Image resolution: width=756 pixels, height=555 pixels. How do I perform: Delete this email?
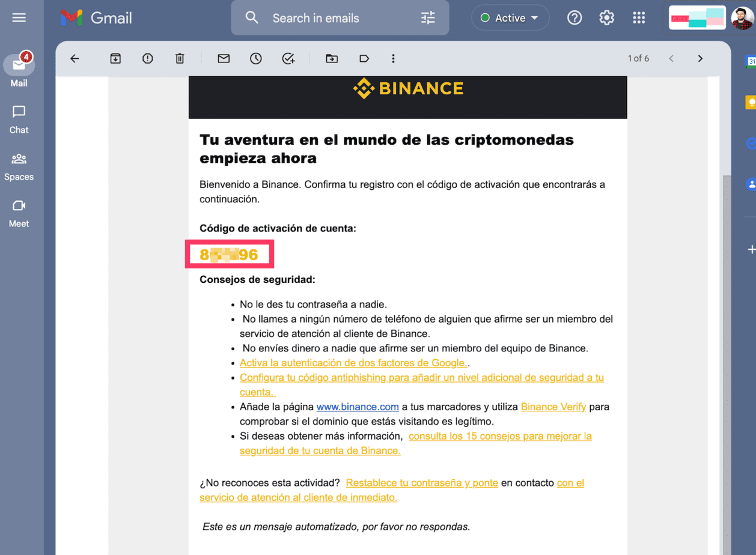pyautogui.click(x=180, y=58)
